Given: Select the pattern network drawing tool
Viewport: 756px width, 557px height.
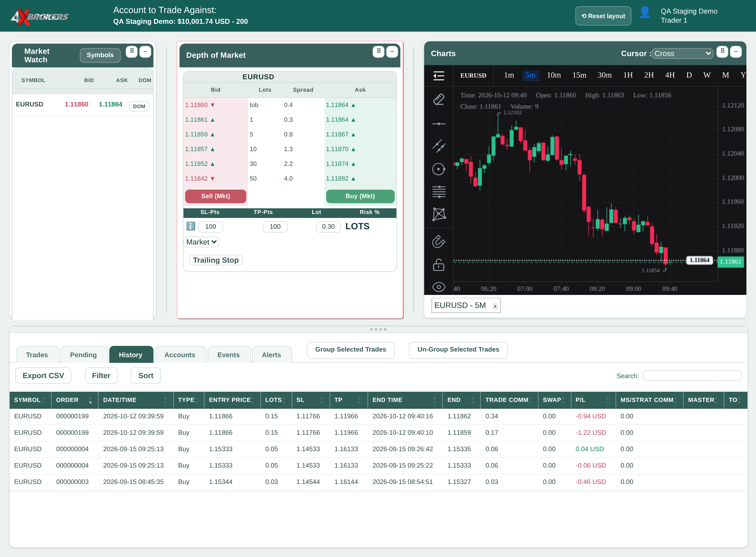Looking at the screenshot, I should (439, 214).
